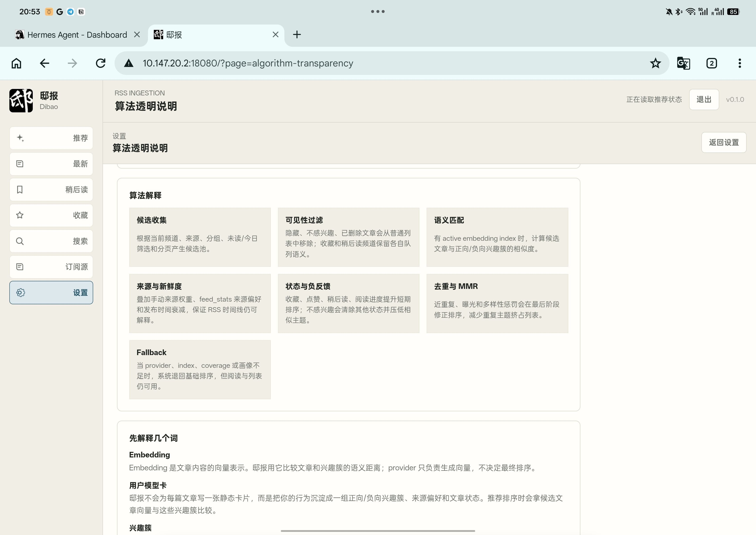Select the 邸报 browser tab

pyautogui.click(x=216, y=35)
